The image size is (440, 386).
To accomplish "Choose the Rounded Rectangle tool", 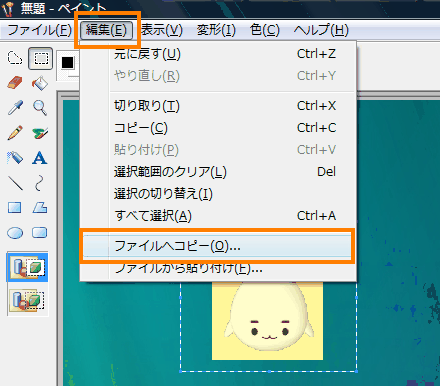I will pos(40,232).
